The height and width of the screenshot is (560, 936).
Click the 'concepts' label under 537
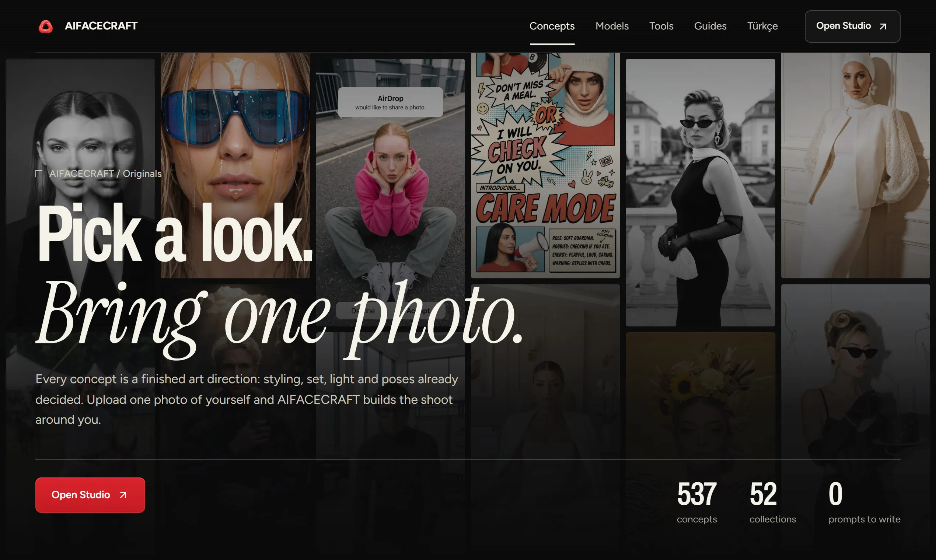point(697,519)
